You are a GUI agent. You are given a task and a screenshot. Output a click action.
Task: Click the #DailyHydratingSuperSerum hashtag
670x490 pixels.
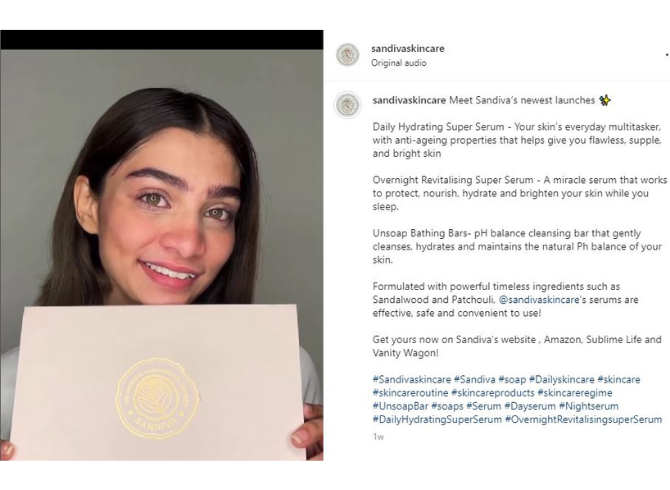click(437, 420)
